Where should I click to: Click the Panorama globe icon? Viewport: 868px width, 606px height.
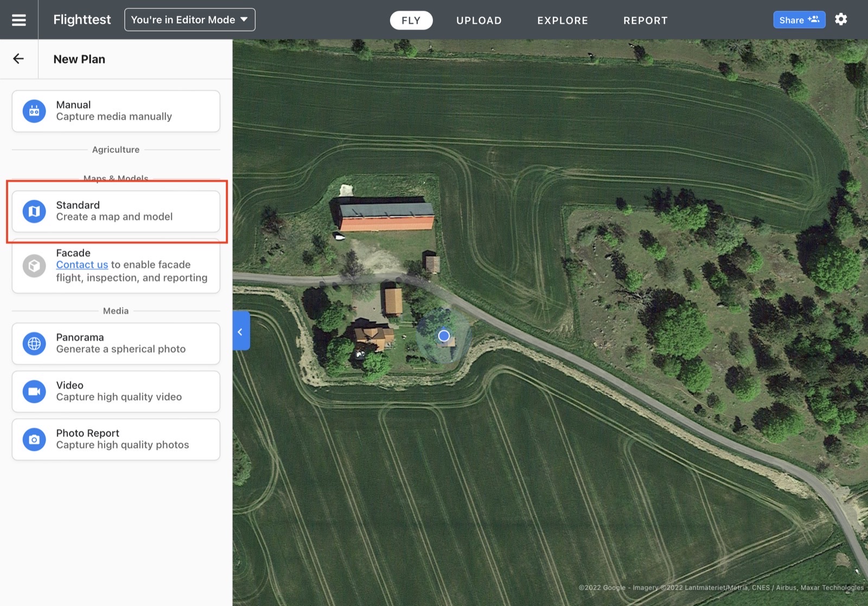34,343
